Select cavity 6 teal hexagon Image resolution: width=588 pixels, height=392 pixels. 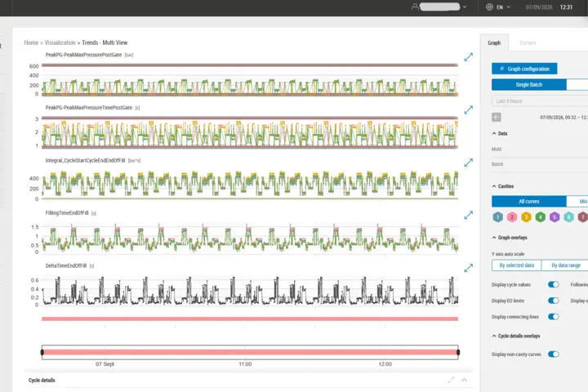[569, 216]
